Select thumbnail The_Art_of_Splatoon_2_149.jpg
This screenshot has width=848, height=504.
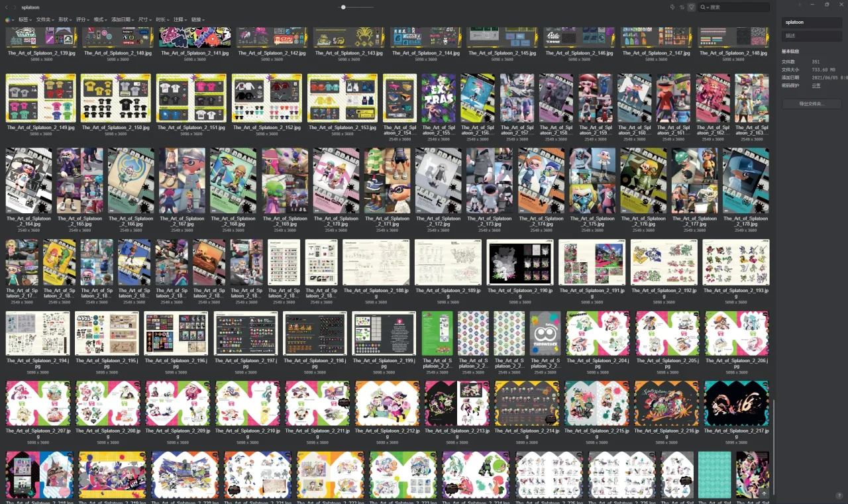(x=41, y=98)
